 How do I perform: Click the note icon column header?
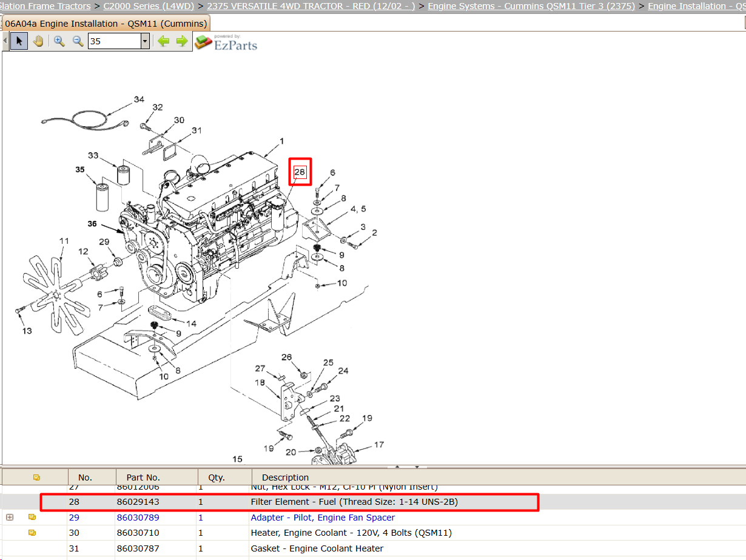(x=36, y=477)
